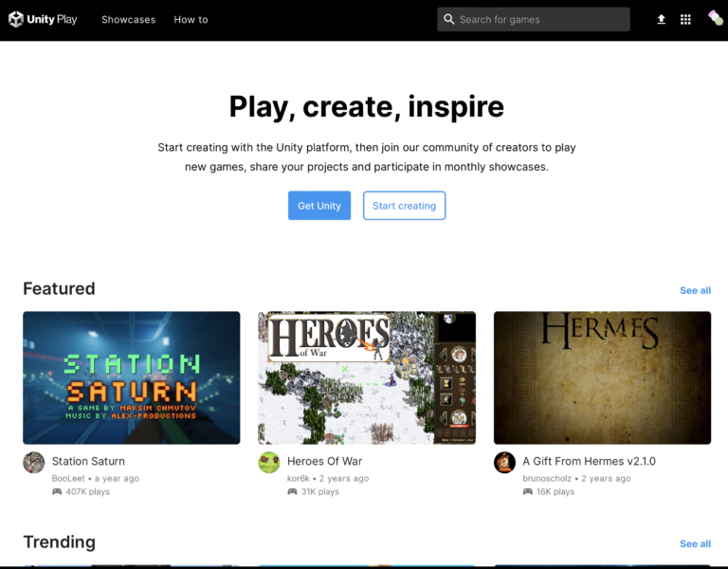Click into the Search for games field
This screenshot has width=728, height=569.
tap(540, 19)
